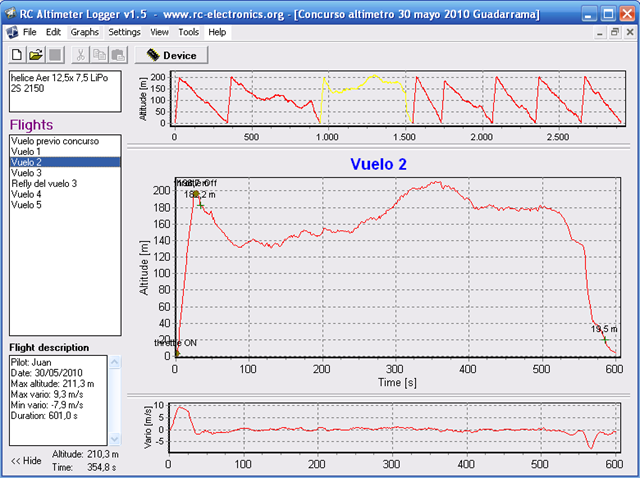
Task: Click the propeller notes text box
Action: point(64,89)
